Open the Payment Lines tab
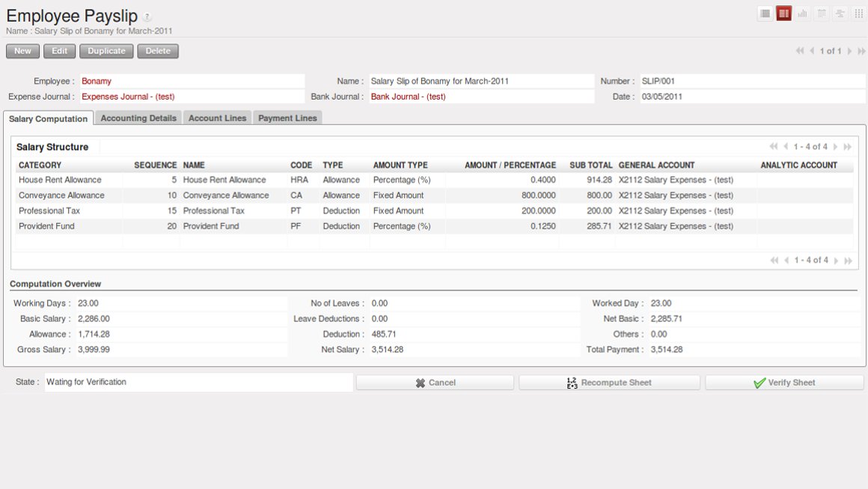Image resolution: width=868 pixels, height=489 pixels. pyautogui.click(x=287, y=118)
